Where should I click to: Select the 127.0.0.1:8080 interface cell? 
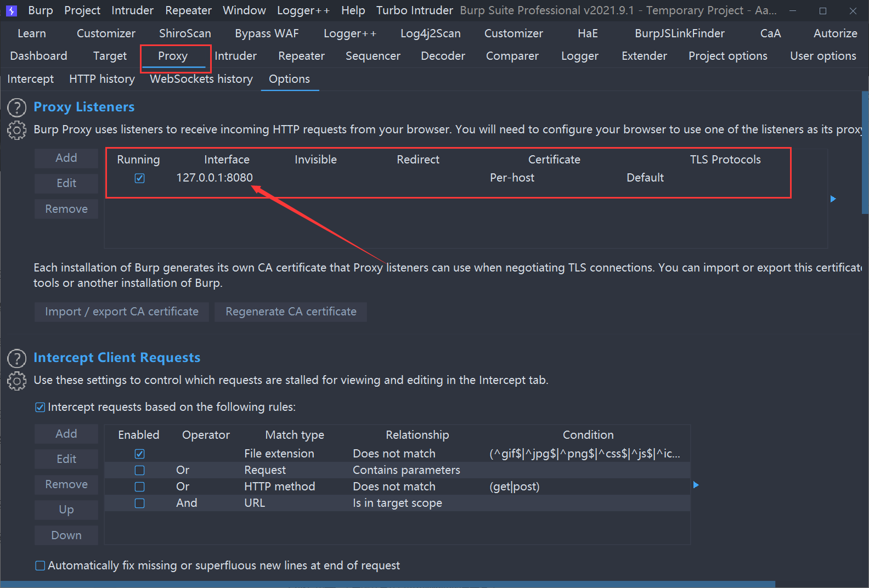(x=215, y=178)
